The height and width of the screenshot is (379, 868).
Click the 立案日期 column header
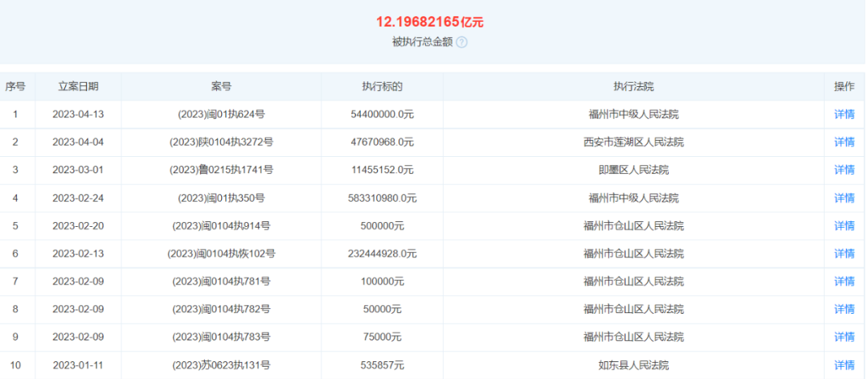(78, 86)
